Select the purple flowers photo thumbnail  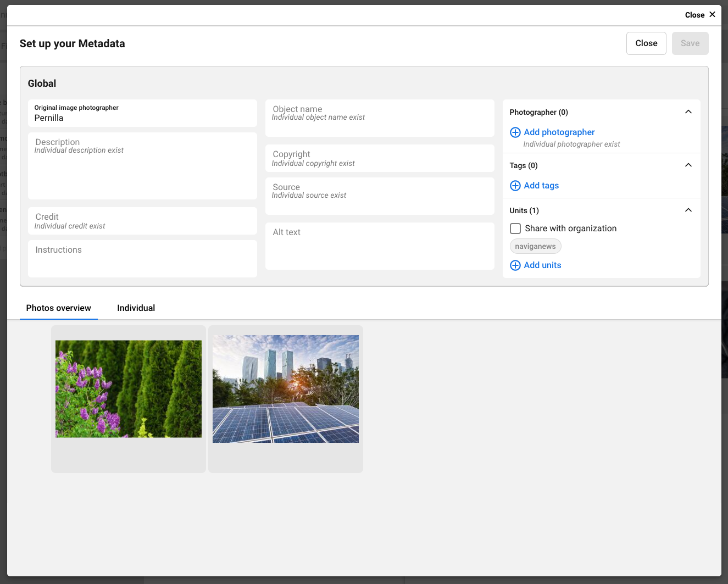tap(129, 389)
